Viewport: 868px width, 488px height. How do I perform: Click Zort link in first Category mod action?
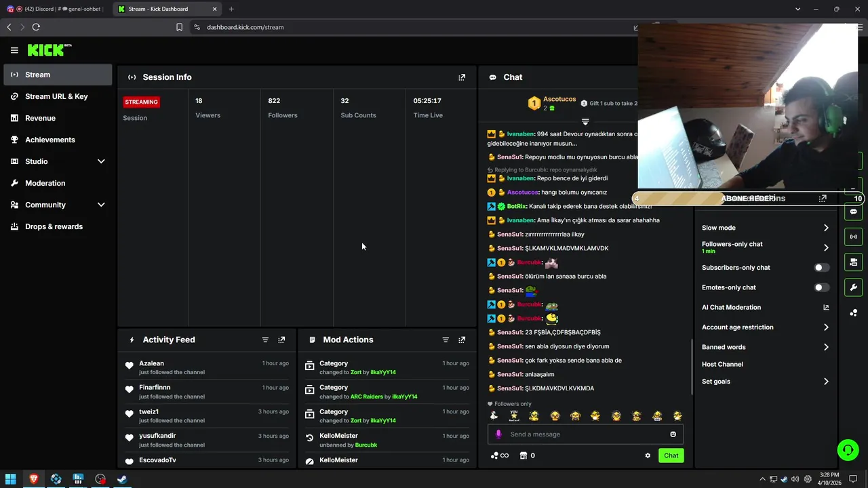tap(356, 372)
